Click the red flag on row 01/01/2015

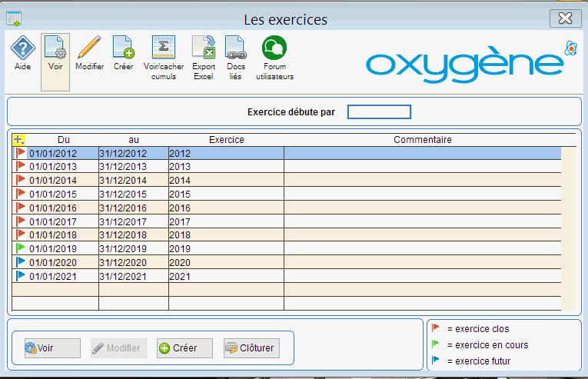point(20,194)
